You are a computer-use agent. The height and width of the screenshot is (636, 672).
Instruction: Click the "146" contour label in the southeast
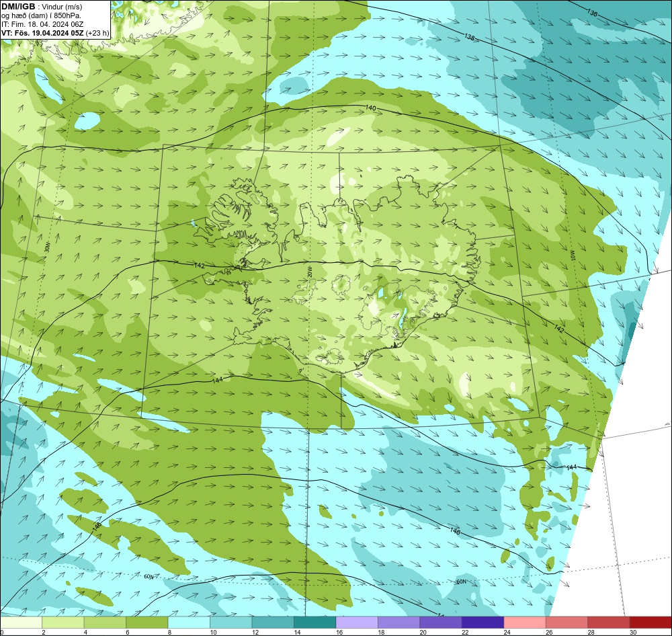[455, 531]
